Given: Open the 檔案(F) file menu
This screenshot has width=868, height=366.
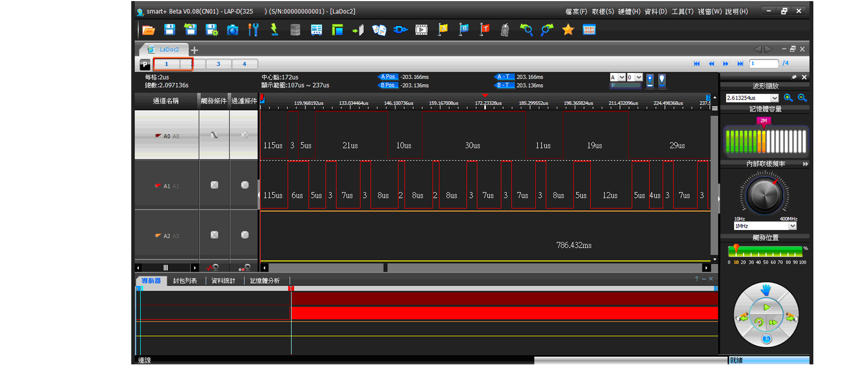Looking at the screenshot, I should click(x=576, y=11).
